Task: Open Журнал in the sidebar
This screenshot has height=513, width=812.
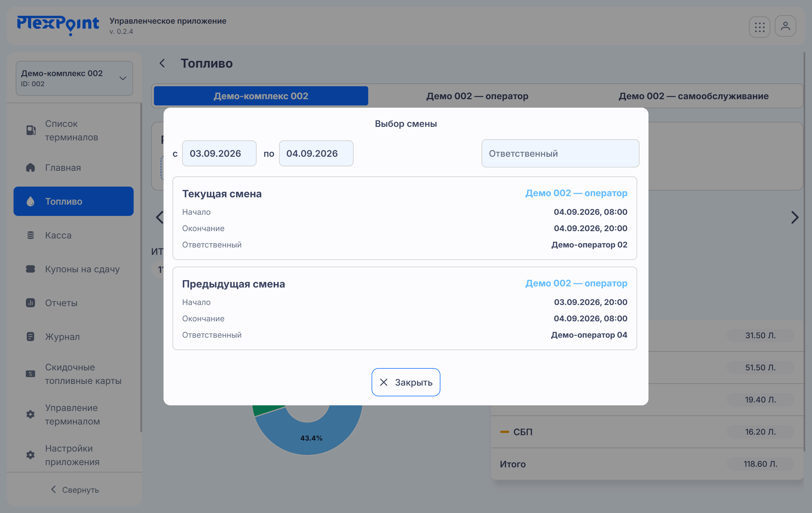Action: pos(74,336)
